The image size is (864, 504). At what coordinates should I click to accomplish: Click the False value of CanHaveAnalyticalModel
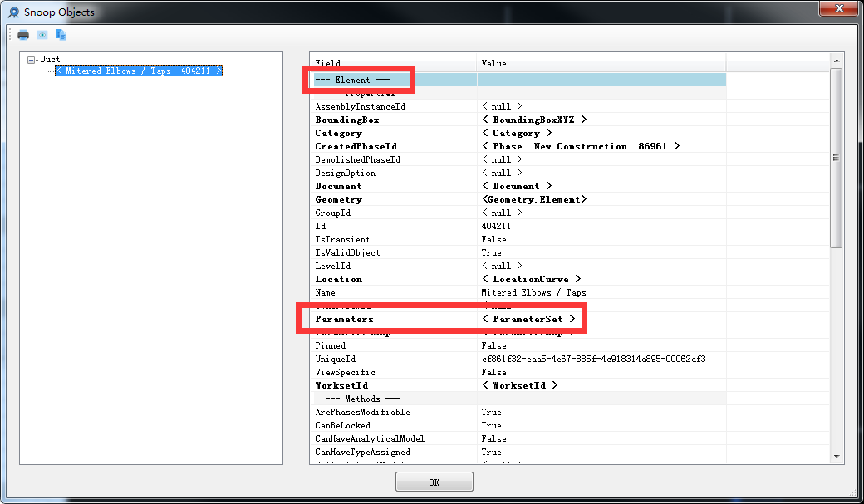[x=493, y=438]
